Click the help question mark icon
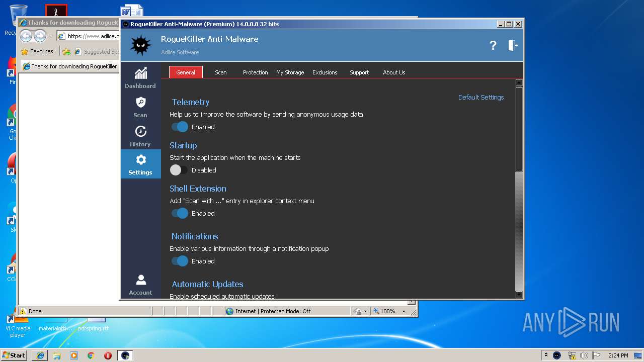644x362 pixels. pyautogui.click(x=493, y=45)
